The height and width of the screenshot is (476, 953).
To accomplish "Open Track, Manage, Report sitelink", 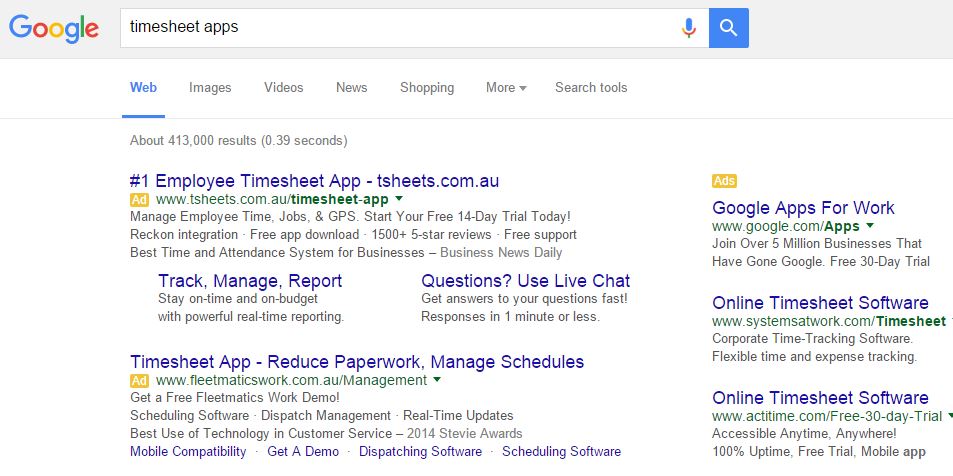I will coord(250,281).
